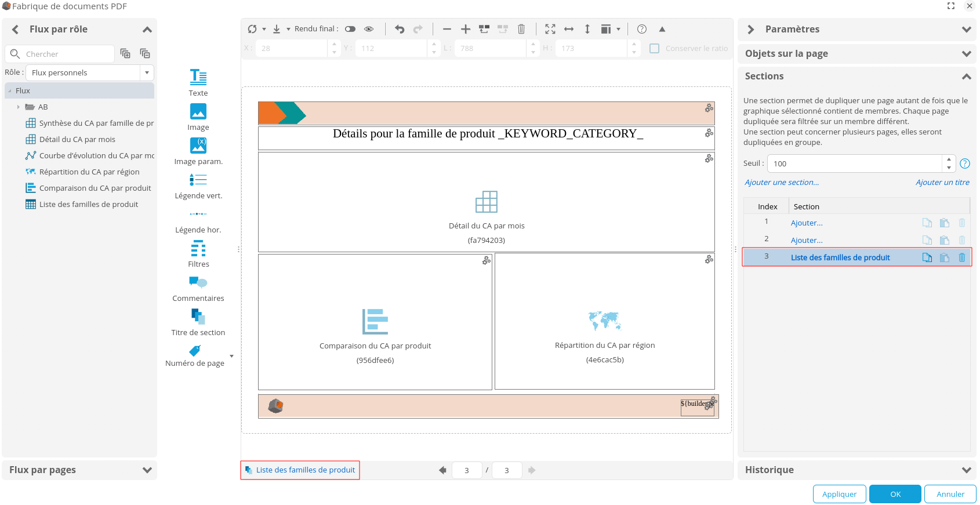Click the eye preview icon
The height and width of the screenshot is (505, 980).
tap(369, 29)
